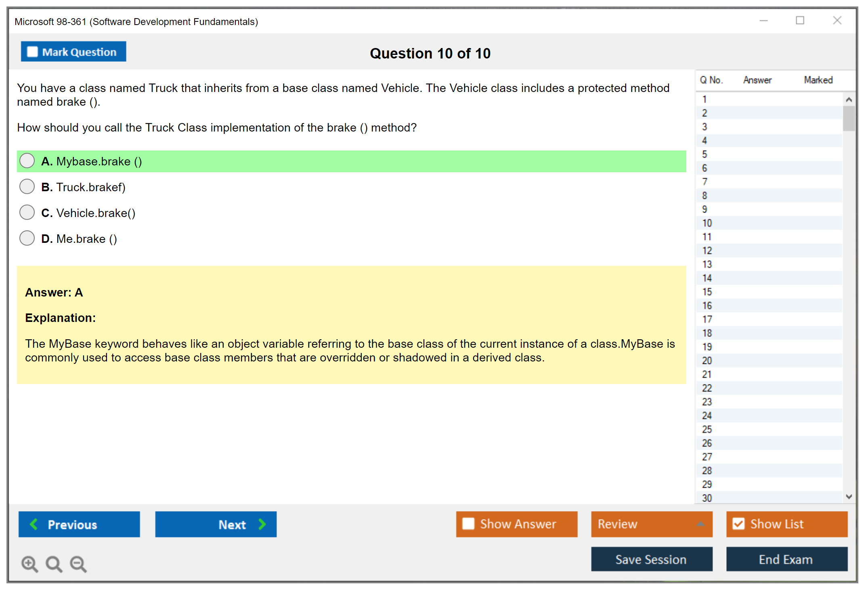Screen dimensions: 868x593
Task: Click the zoom in magnifier icon
Action: [x=29, y=564]
